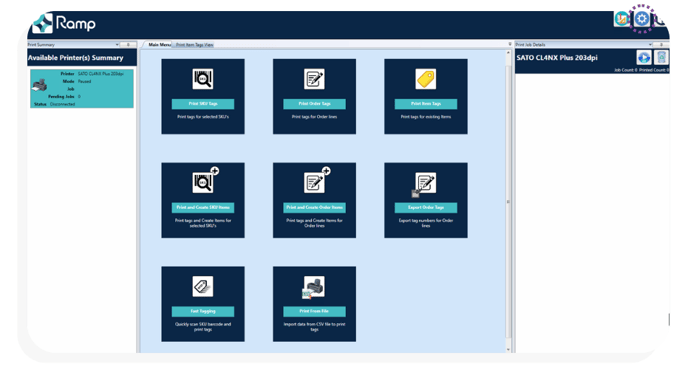688x378 pixels.
Task: Click the resume print job play icon
Action: click(644, 58)
